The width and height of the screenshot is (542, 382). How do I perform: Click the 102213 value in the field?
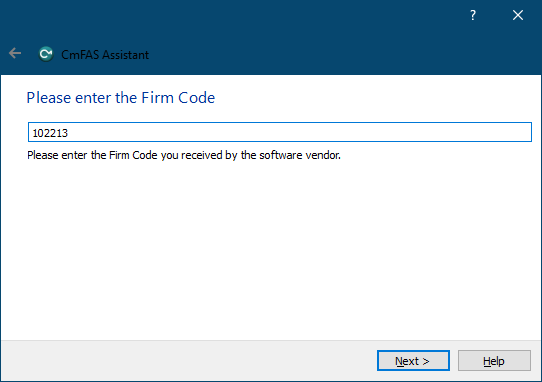[x=50, y=133]
